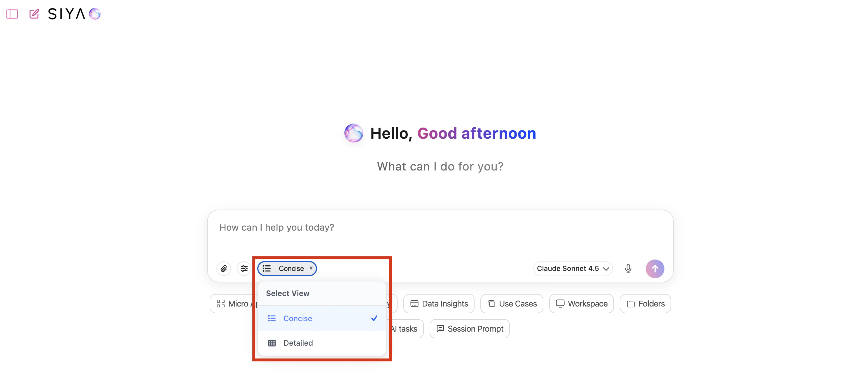Viewport: 868px width, 383px height.
Task: Open the Workspace shortcut
Action: point(581,303)
